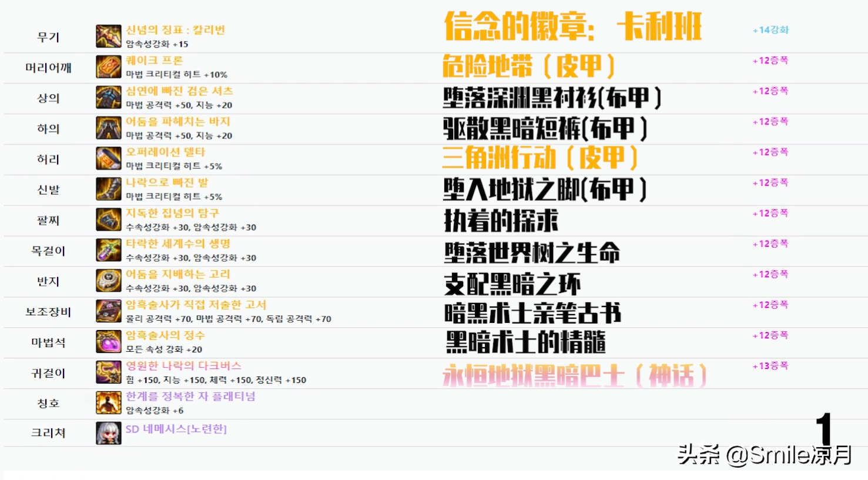Click the 크리쳐 slot label
The width and height of the screenshot is (868, 480).
pos(48,433)
